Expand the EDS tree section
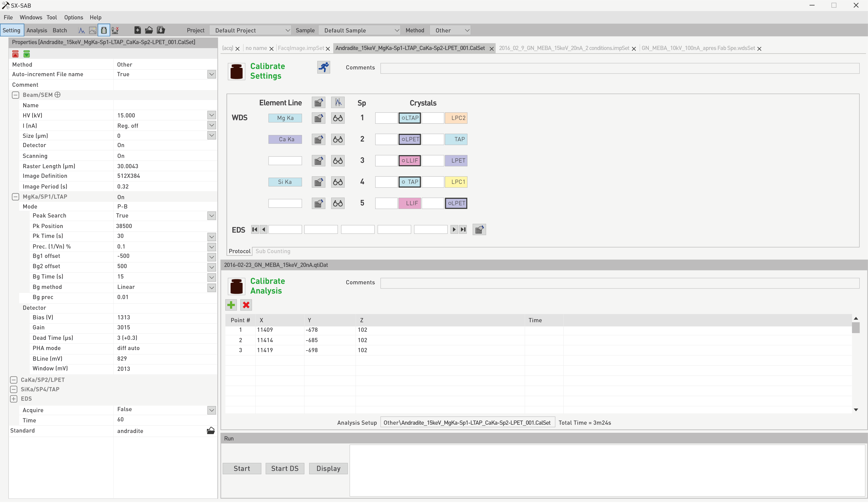The width and height of the screenshot is (868, 504). 14,399
